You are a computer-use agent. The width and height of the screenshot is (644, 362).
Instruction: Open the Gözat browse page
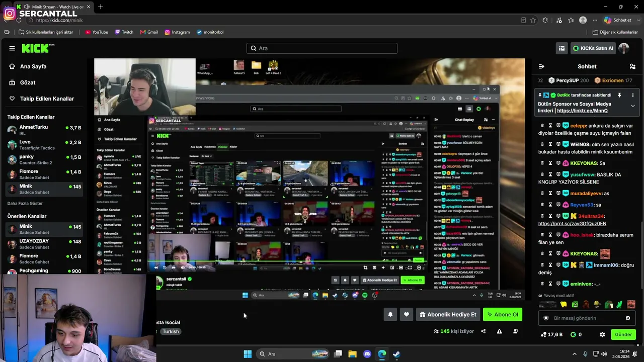[x=28, y=82]
